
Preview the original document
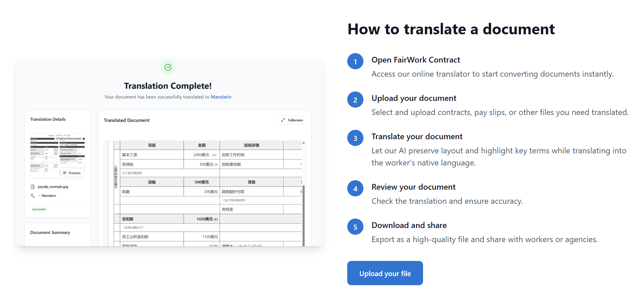tap(72, 173)
